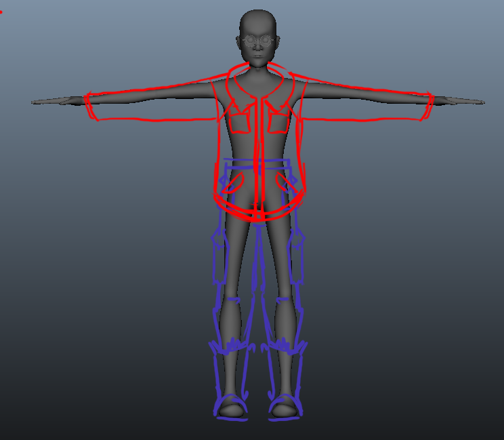
Task: Click the curved bottom hem of the red shirt
Action: (257, 214)
